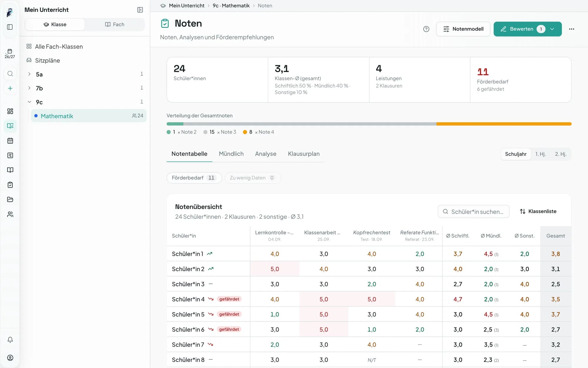This screenshot has height=368, width=588.
Task: Expand class 5a in the tree
Action: click(29, 74)
